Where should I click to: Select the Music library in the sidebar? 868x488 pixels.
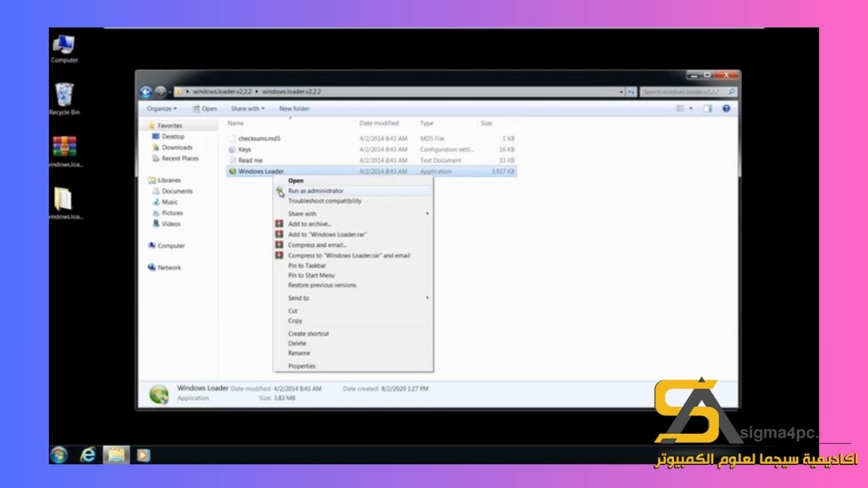tap(170, 202)
